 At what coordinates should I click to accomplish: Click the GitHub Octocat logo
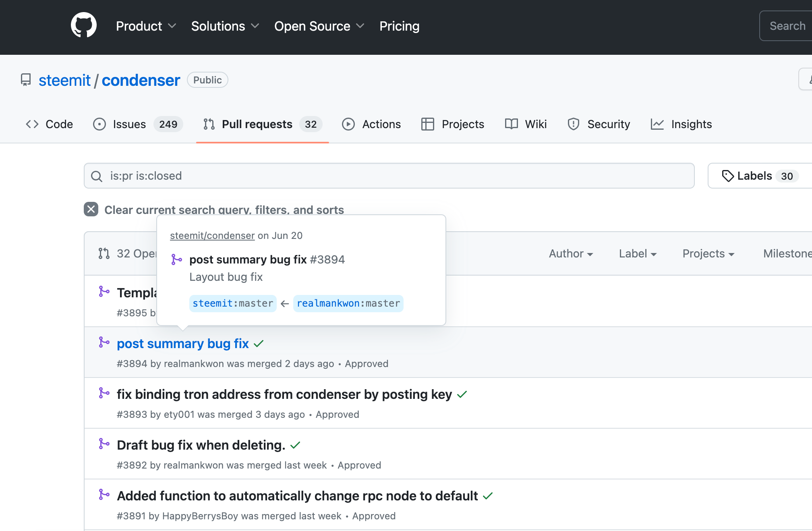[x=84, y=25]
